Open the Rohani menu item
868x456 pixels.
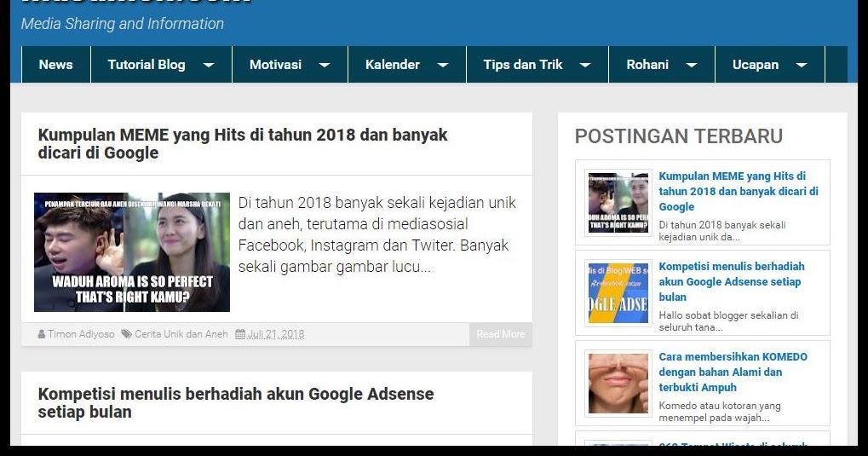coord(647,64)
